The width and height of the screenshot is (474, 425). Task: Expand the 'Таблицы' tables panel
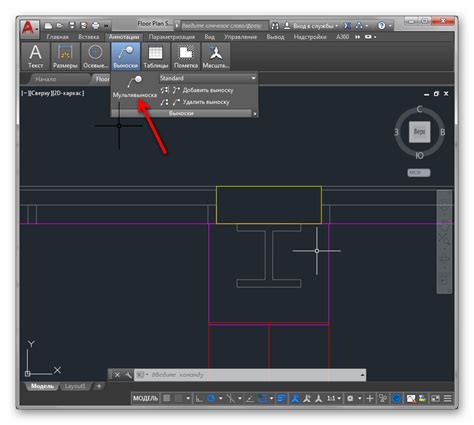(x=156, y=56)
